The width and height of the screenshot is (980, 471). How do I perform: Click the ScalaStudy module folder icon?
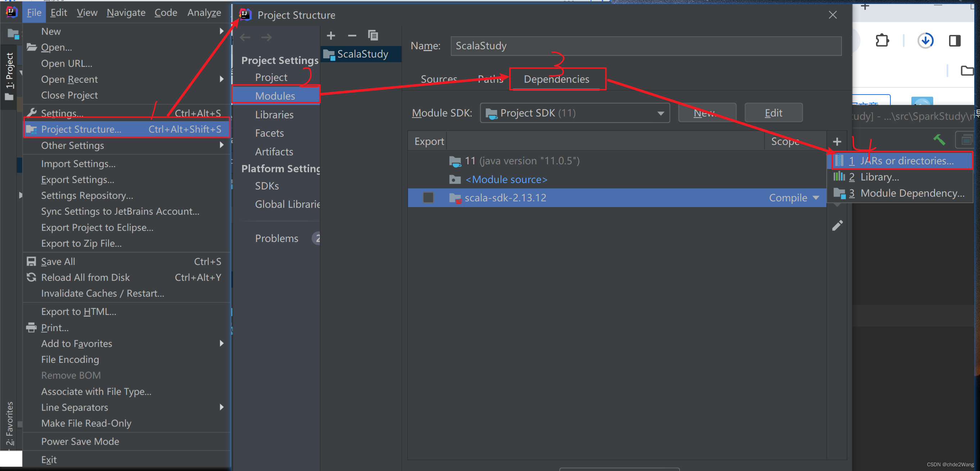tap(329, 54)
